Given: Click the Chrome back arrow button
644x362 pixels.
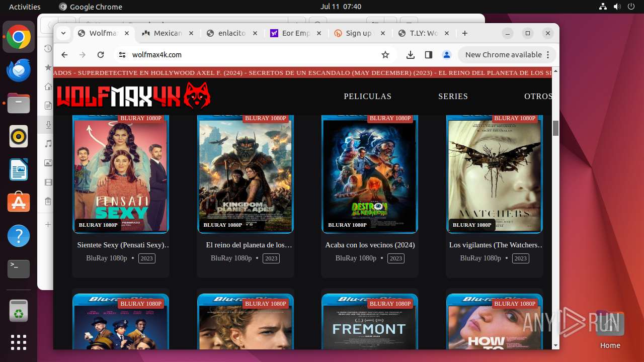Looking at the screenshot, I should point(64,55).
